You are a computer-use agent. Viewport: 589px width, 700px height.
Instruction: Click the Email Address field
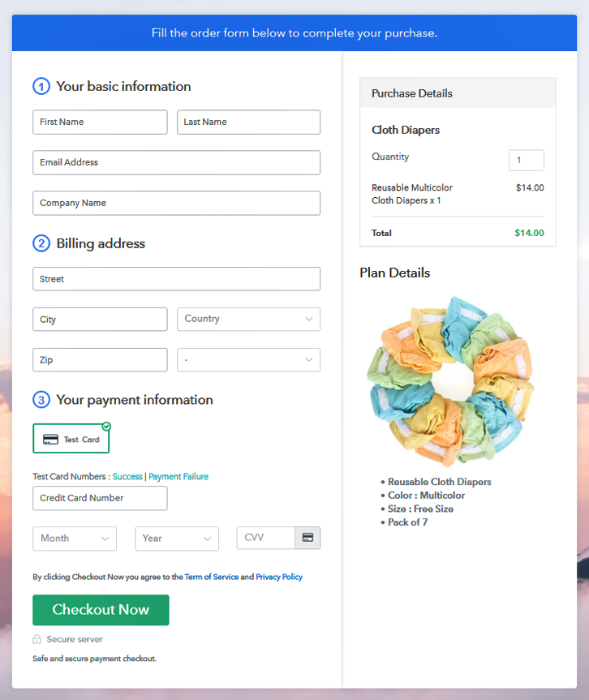[x=176, y=162]
